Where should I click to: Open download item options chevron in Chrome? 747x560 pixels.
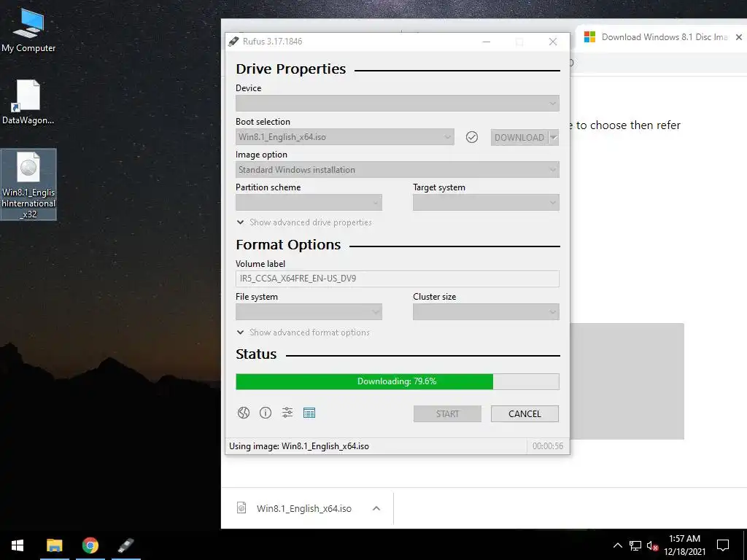[x=376, y=508]
